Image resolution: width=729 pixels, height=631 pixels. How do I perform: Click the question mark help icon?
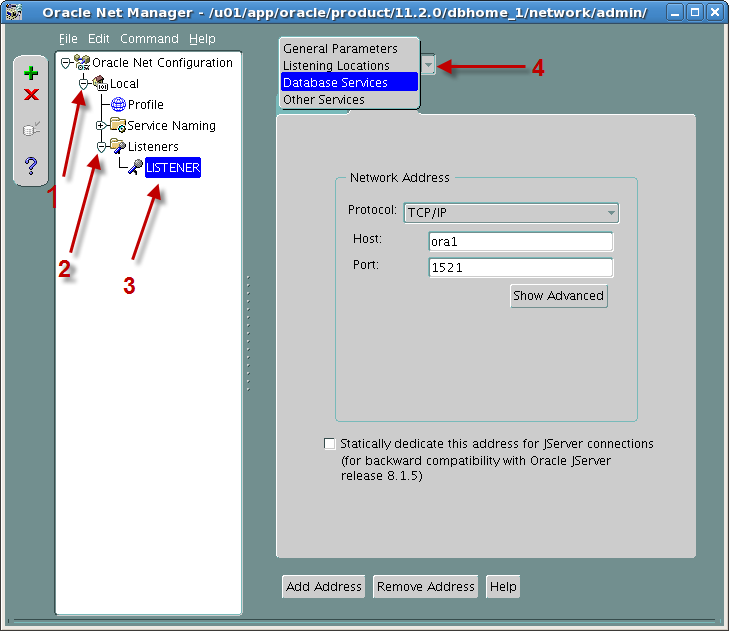[x=31, y=165]
